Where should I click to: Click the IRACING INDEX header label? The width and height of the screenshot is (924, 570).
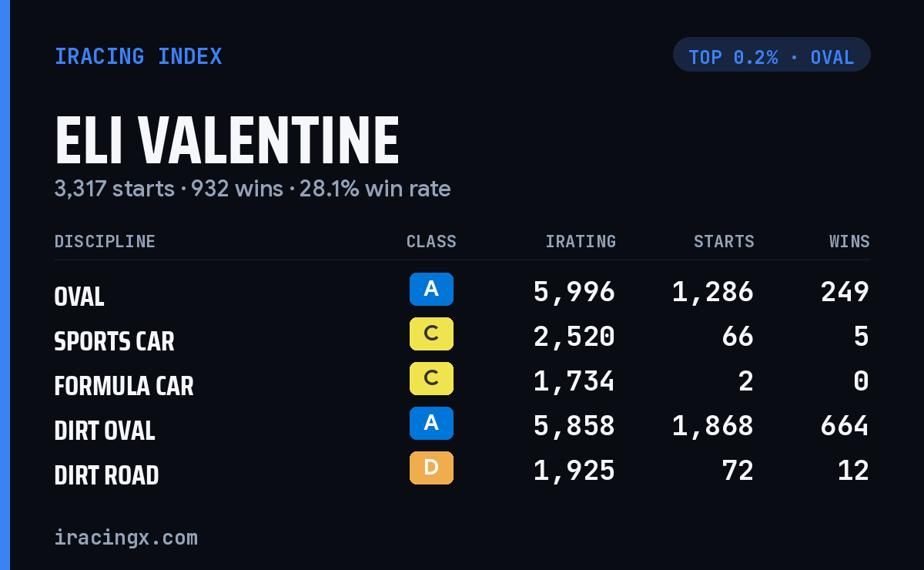click(x=139, y=56)
